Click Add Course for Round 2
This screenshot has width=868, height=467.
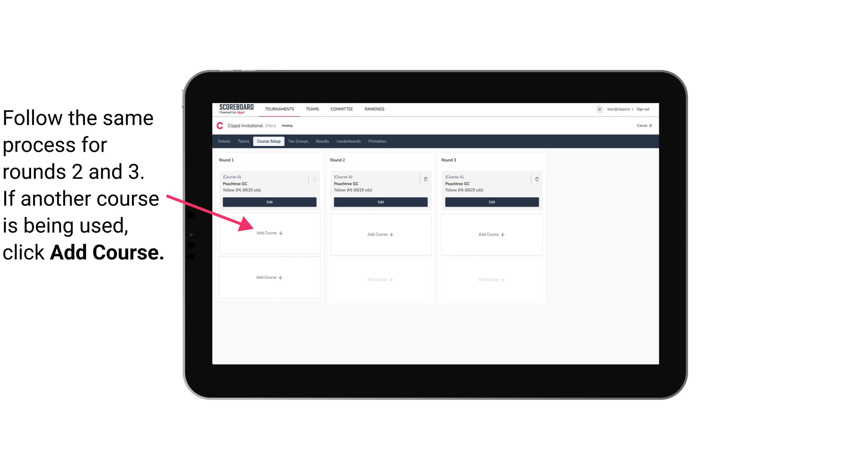click(379, 234)
